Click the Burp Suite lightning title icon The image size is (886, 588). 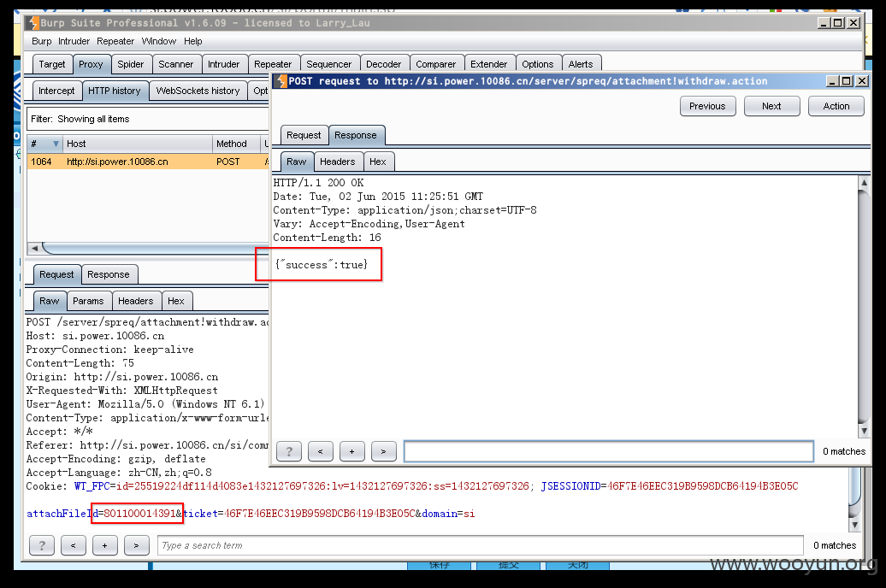pyautogui.click(x=33, y=22)
